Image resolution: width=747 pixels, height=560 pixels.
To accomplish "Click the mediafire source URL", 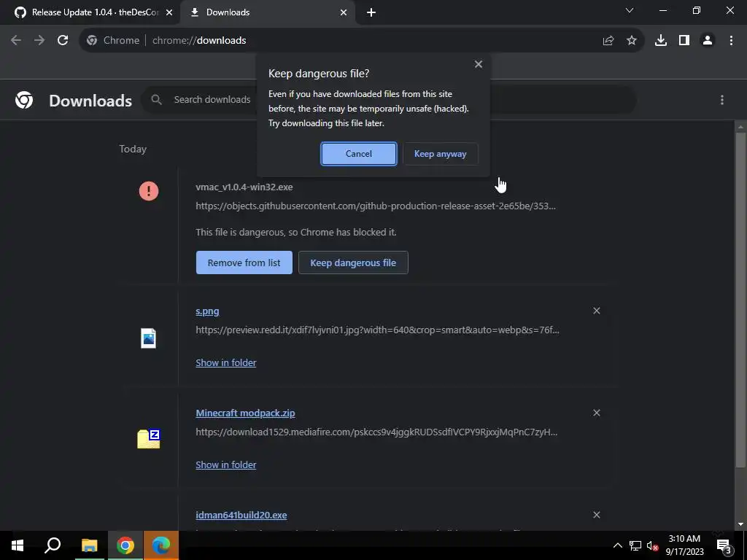I will pyautogui.click(x=376, y=432).
